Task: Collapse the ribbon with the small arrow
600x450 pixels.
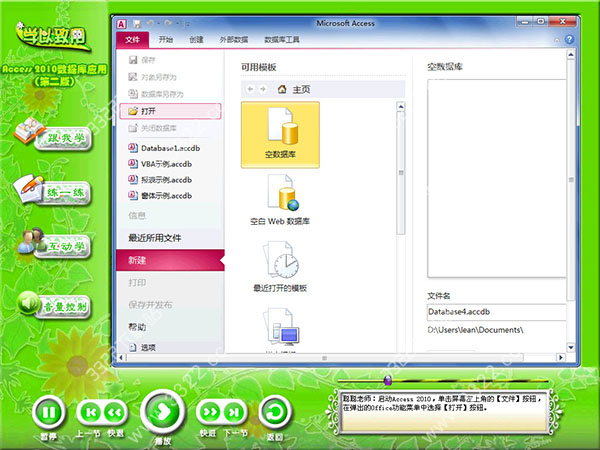Action: point(557,40)
